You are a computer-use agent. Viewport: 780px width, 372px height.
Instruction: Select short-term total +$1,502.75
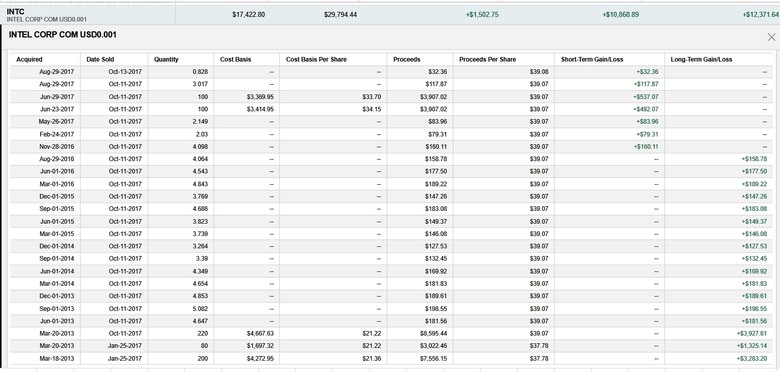point(482,15)
